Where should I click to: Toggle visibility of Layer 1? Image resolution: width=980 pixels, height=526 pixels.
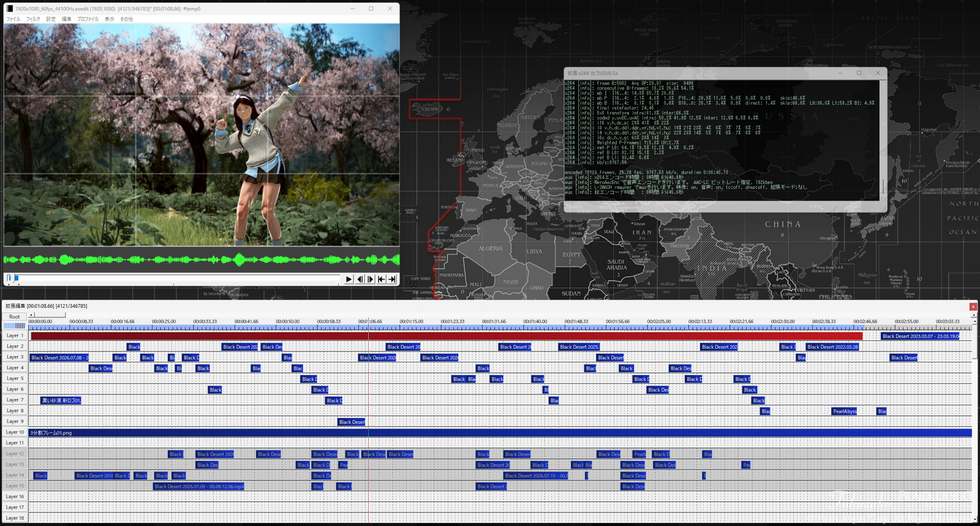[15, 336]
